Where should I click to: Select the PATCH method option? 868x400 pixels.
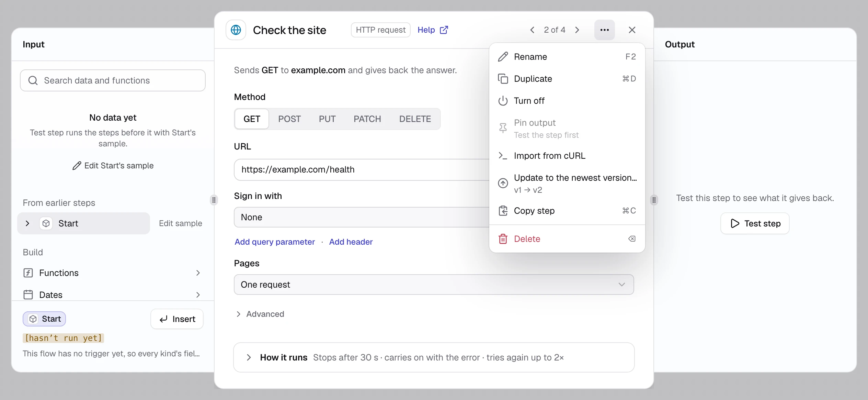(x=367, y=119)
